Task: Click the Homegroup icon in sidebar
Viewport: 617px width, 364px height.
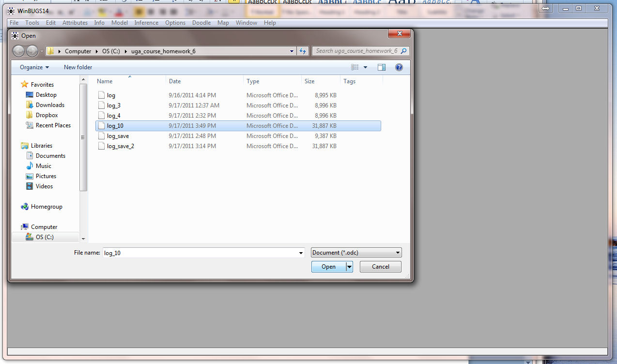Action: 25,207
